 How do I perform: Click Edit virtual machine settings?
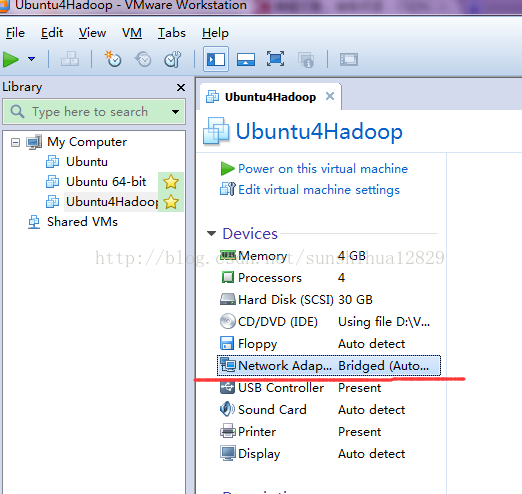[x=319, y=190]
